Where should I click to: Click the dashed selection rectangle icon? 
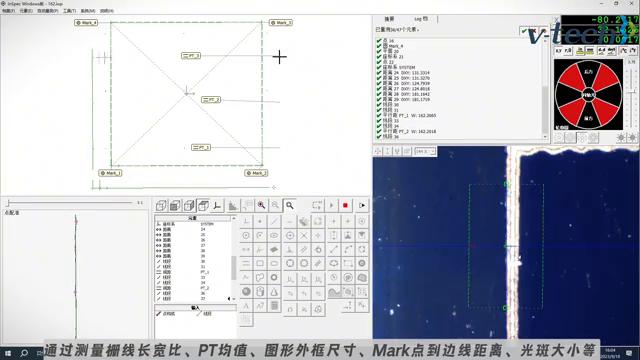point(317,205)
